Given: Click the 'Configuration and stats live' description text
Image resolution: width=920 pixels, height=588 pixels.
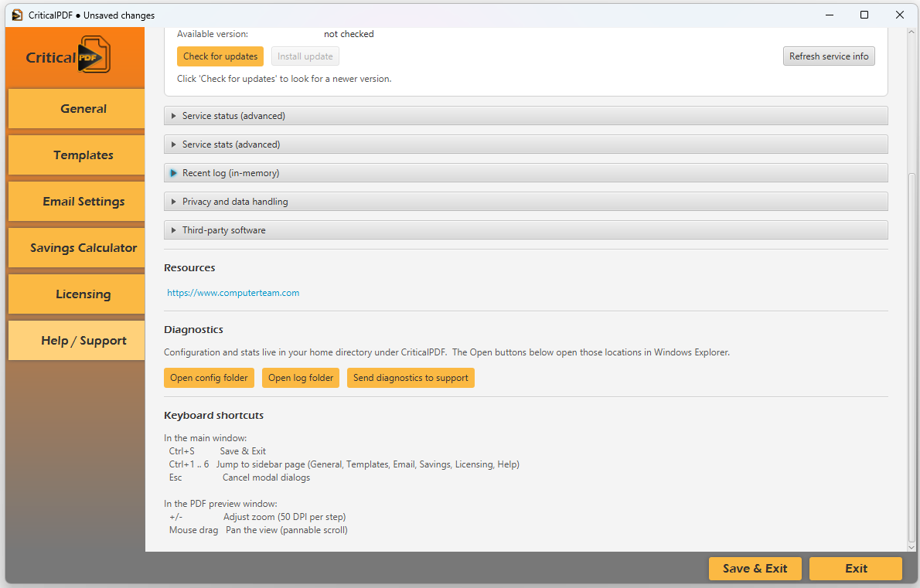Looking at the screenshot, I should [447, 352].
